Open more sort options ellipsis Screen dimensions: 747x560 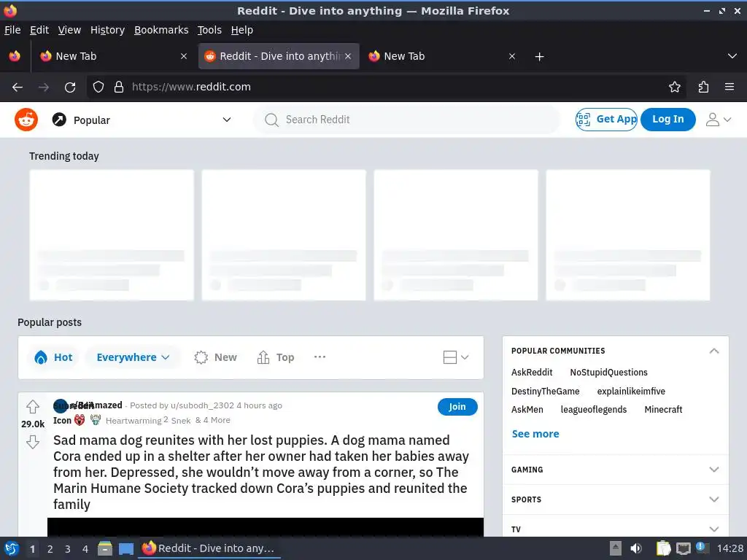pyautogui.click(x=320, y=357)
